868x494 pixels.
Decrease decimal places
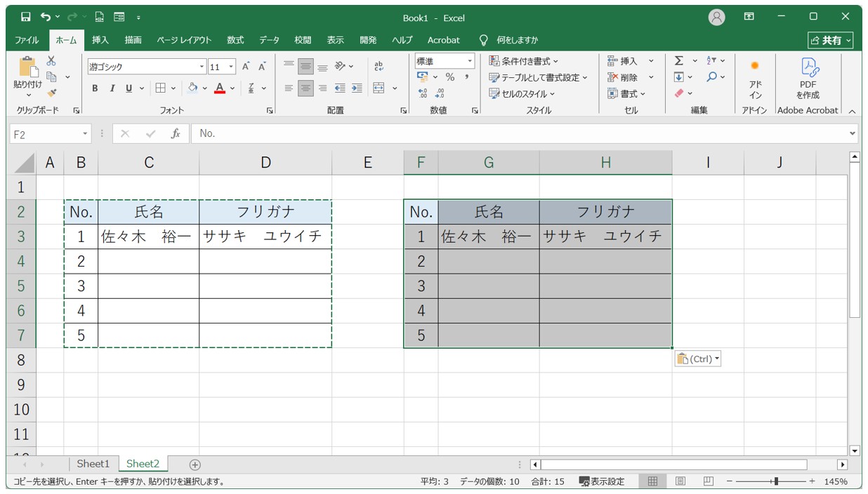(x=440, y=93)
